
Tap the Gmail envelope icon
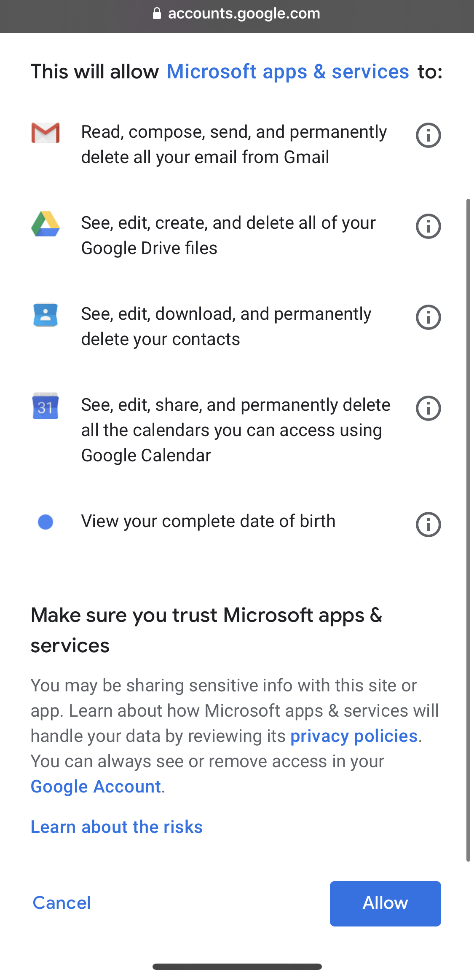pyautogui.click(x=46, y=133)
